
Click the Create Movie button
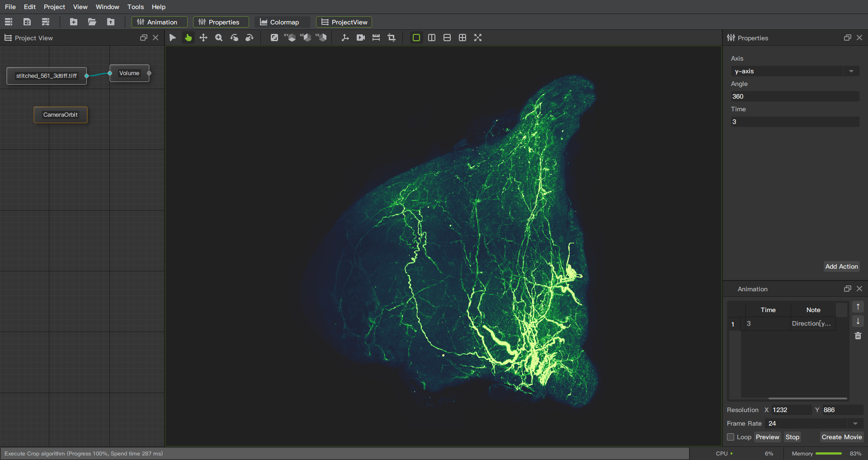(x=842, y=437)
